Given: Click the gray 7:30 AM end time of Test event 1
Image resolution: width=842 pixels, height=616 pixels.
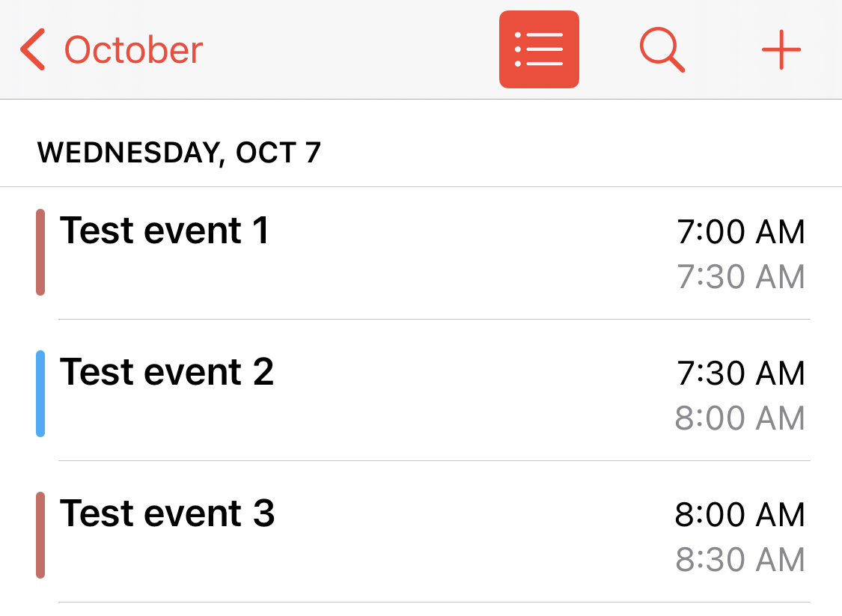Looking at the screenshot, I should [x=740, y=277].
